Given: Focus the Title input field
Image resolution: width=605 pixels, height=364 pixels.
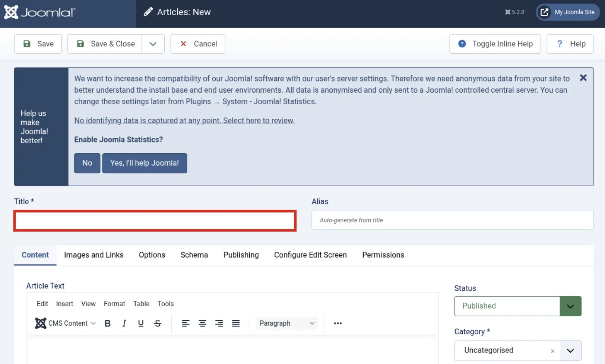Looking at the screenshot, I should (155, 221).
